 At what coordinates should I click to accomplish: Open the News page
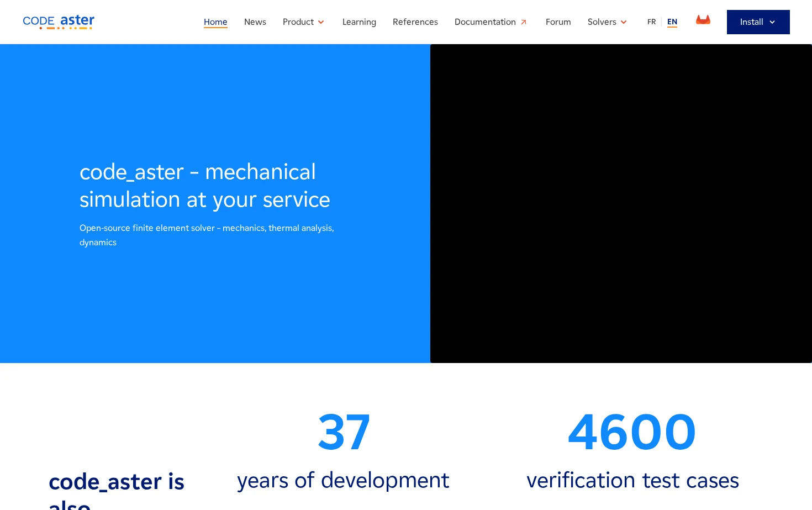coord(255,22)
